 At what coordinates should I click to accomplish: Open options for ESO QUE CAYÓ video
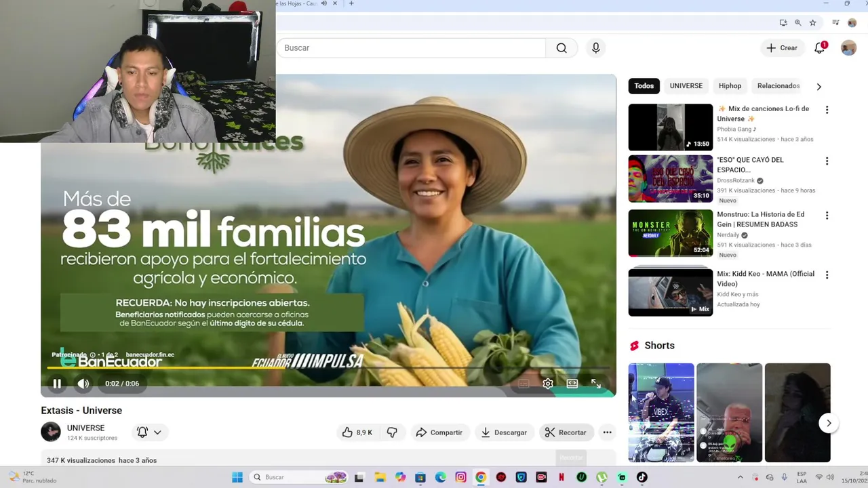pyautogui.click(x=827, y=161)
